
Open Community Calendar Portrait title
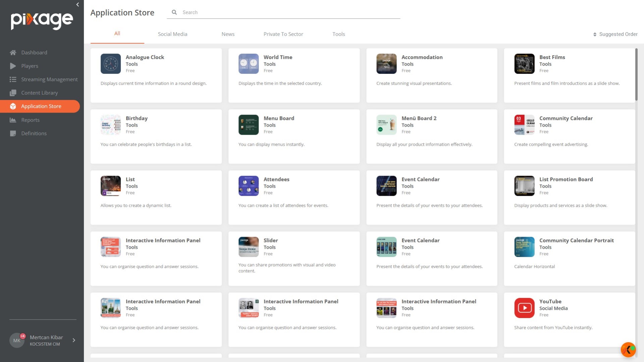click(576, 240)
